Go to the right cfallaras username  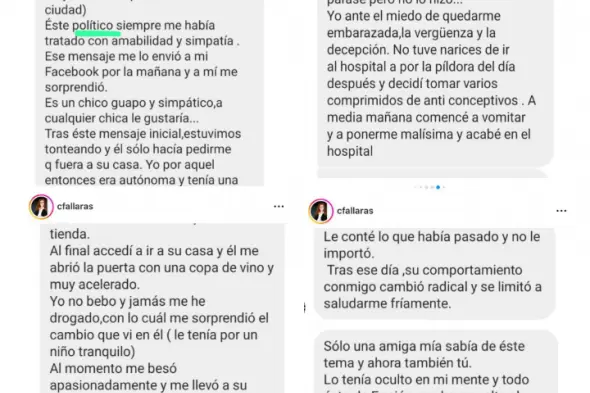(355, 211)
